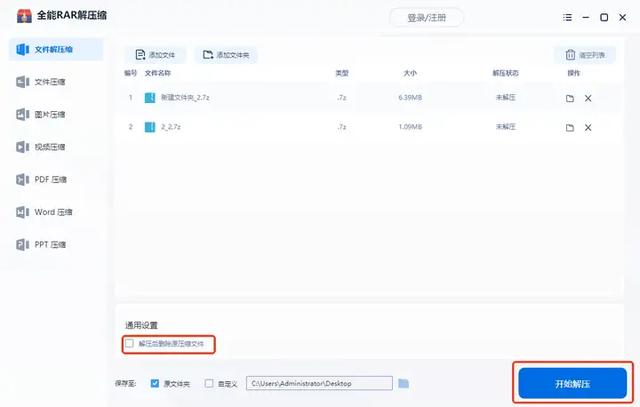Click the C:\Users\Administrator\Desktop path field
Viewport: 640px width, 407px height.
(x=319, y=383)
